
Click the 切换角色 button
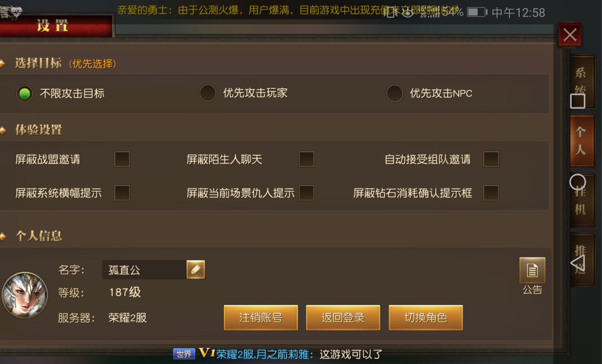point(426,317)
